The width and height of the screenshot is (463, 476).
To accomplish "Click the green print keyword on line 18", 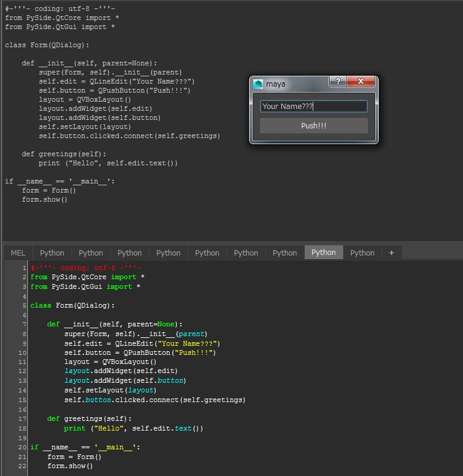I will pos(75,428).
